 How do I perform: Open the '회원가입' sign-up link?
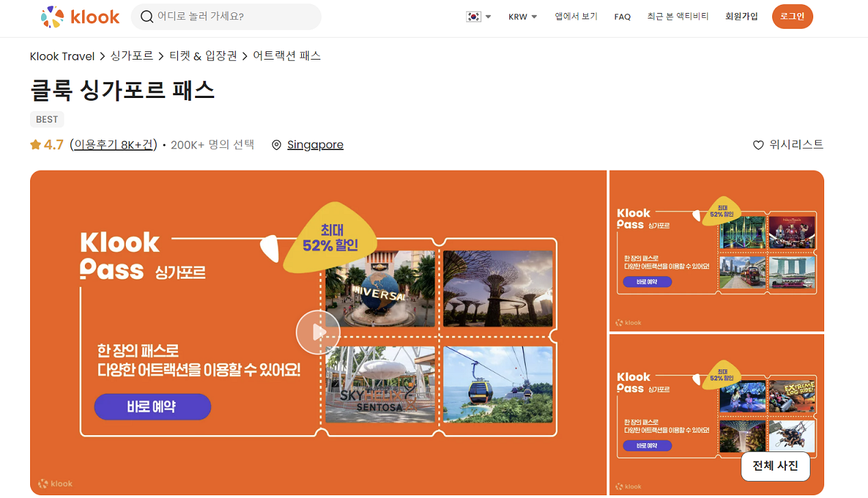click(741, 16)
